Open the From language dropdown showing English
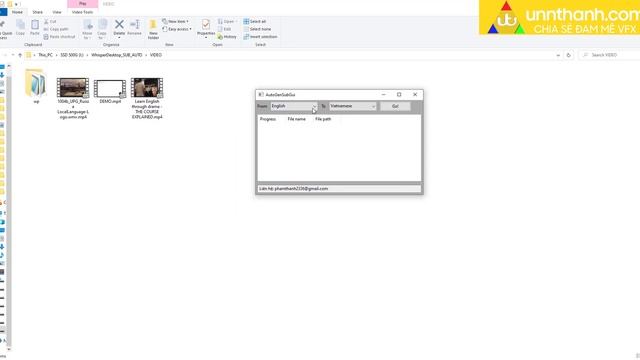Screen dimensions: 640x360 [293, 106]
